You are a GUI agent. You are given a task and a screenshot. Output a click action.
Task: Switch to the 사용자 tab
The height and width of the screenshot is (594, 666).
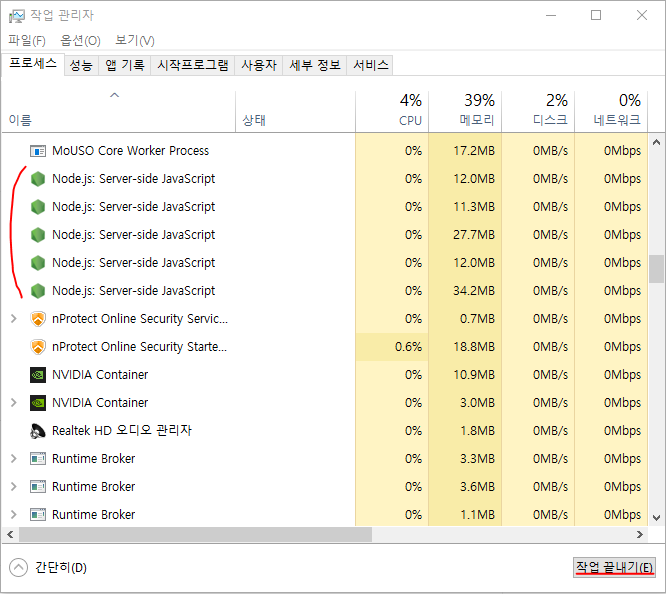[259, 65]
